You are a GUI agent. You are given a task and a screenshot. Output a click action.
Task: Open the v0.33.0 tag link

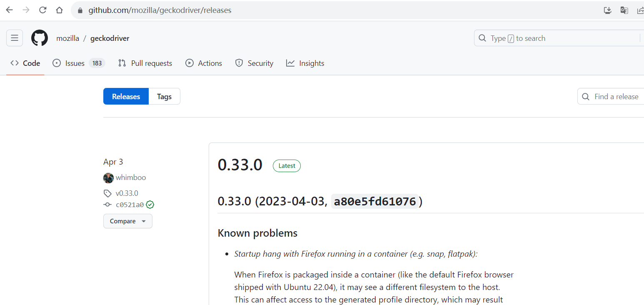point(127,193)
